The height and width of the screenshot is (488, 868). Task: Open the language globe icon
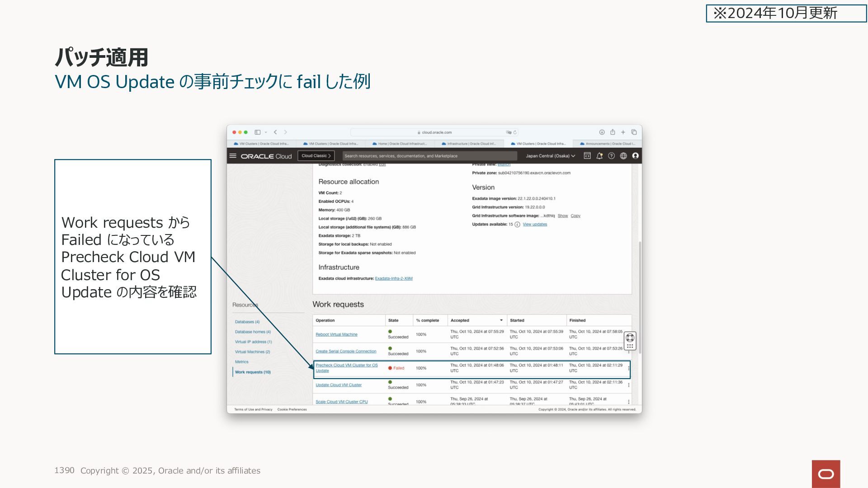click(623, 156)
